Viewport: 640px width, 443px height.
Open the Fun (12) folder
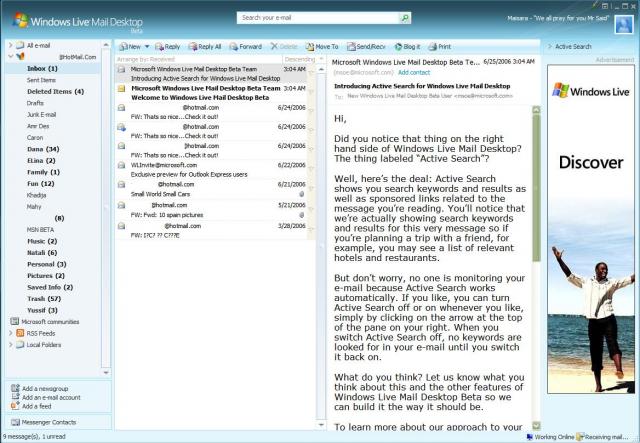[41, 184]
